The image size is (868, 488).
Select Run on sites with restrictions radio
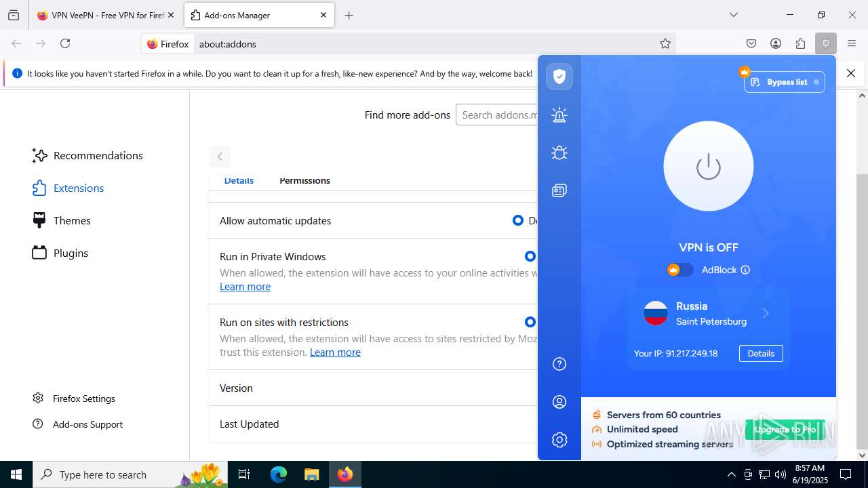530,322
